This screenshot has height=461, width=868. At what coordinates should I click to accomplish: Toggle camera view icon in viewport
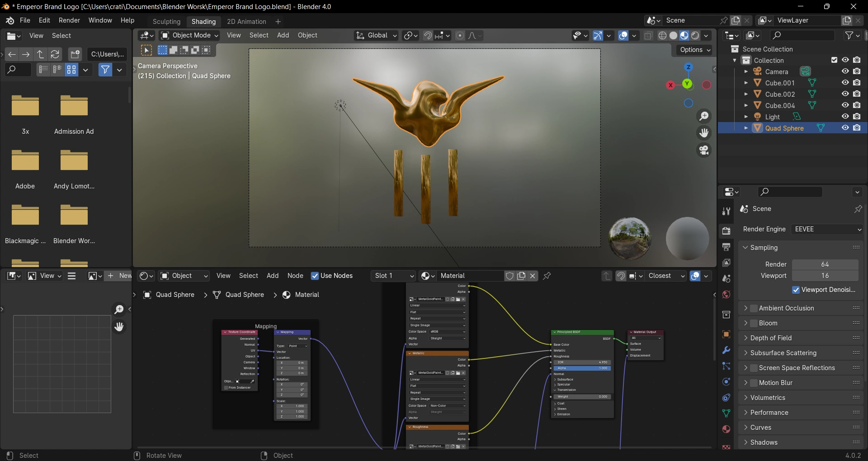[704, 150]
